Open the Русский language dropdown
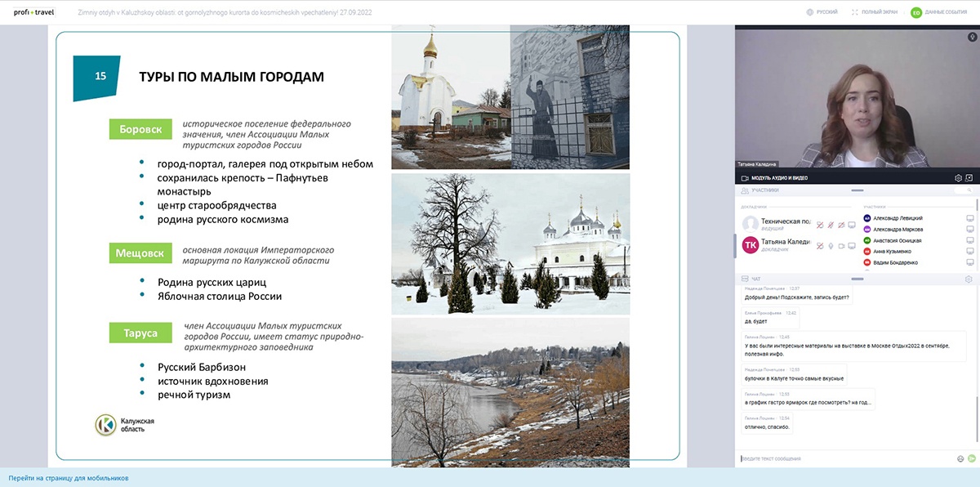Screen dimensions: 980x487 (x=822, y=12)
